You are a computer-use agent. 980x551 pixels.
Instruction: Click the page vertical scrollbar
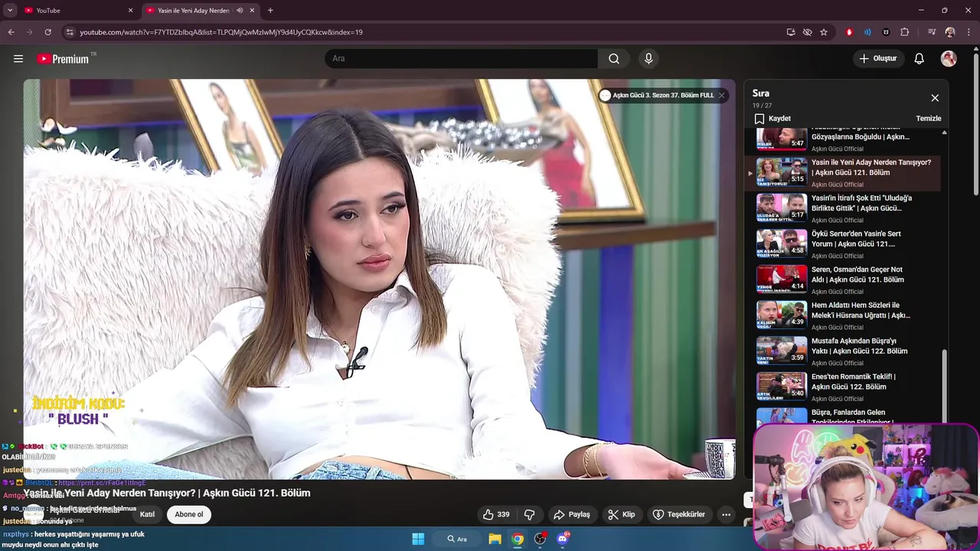click(975, 122)
